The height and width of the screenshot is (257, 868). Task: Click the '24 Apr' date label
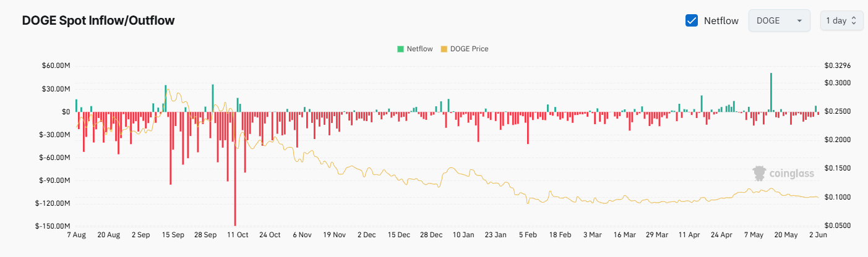coord(721,235)
